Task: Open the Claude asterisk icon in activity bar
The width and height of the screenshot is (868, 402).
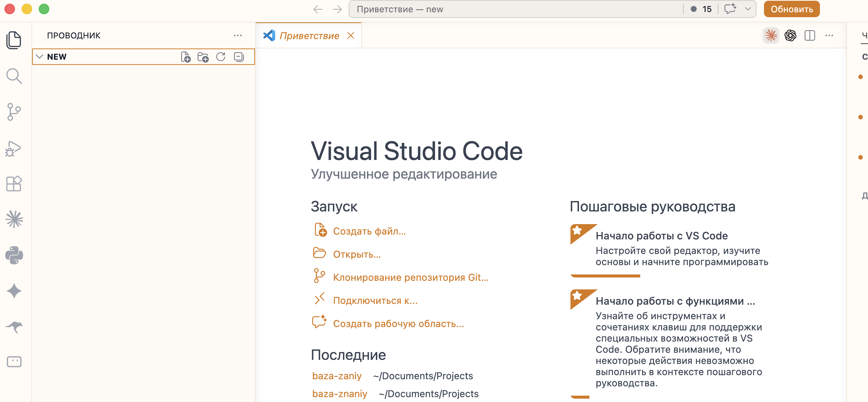Action: pos(14,219)
